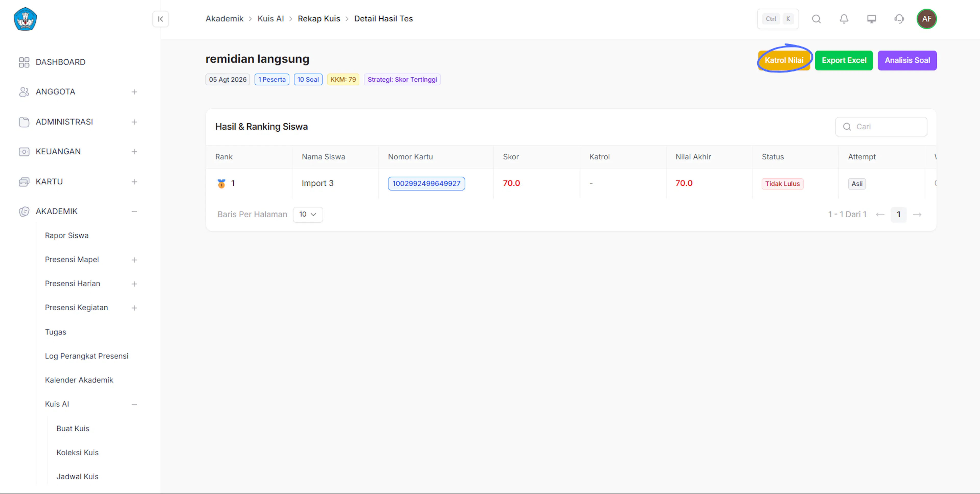Collapse the sidebar with the arrow button
The height and width of the screenshot is (494, 980).
tap(161, 19)
